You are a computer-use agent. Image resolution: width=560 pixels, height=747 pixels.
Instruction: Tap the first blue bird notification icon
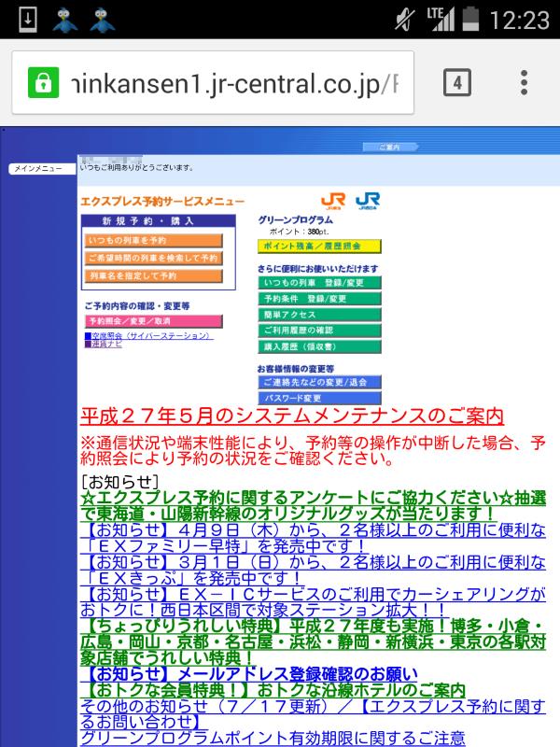pyautogui.click(x=65, y=20)
